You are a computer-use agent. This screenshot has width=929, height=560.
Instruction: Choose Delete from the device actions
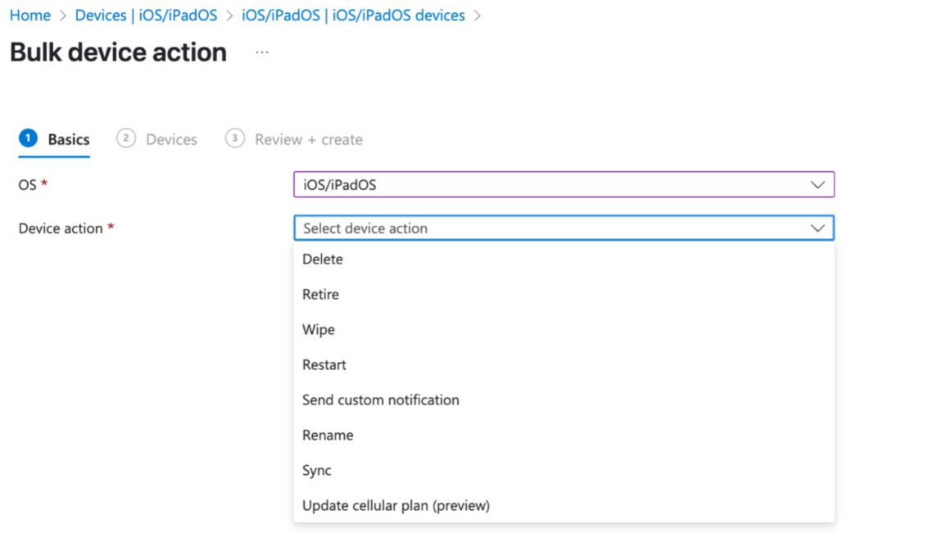pos(323,260)
